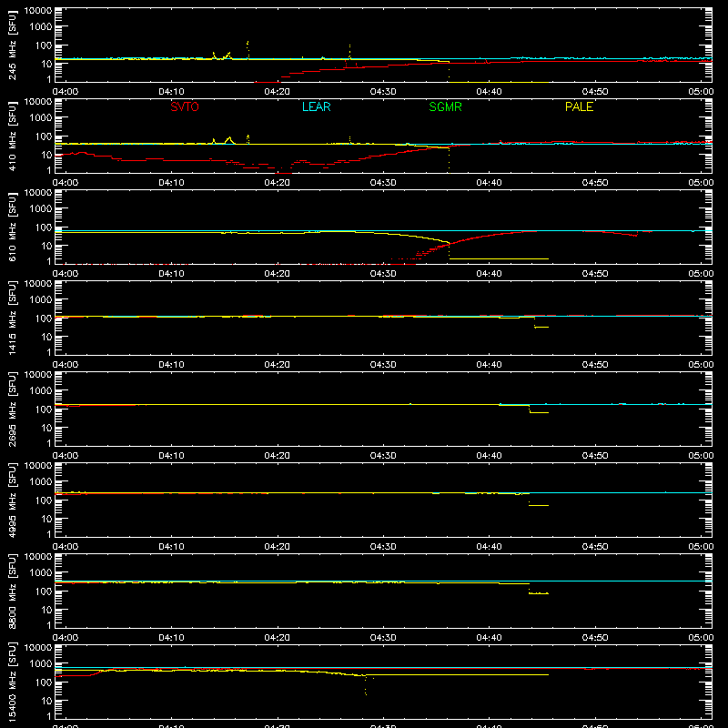
Task: Click the green SGMR legend label
Action: click(445, 106)
